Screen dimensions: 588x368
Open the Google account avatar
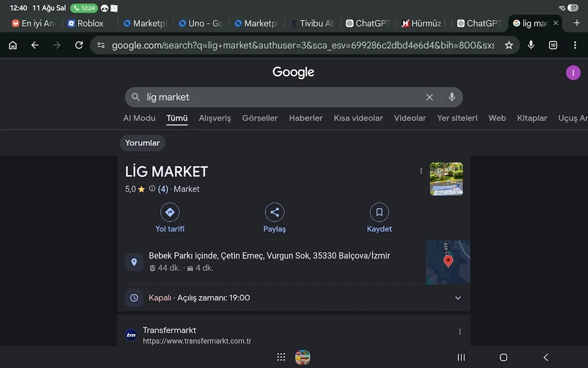click(x=573, y=73)
